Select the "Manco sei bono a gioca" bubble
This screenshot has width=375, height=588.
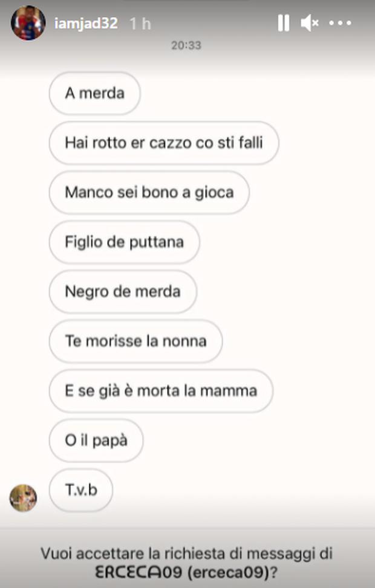click(149, 192)
